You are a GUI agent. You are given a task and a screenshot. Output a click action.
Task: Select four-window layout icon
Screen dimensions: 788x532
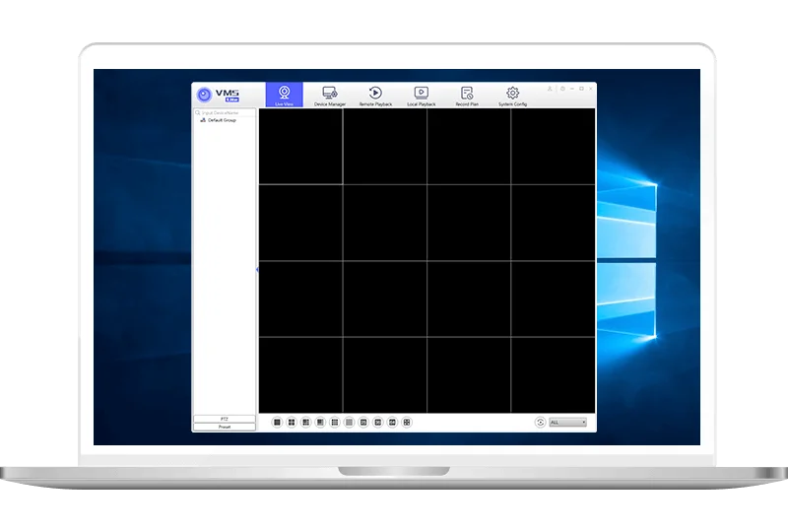pos(292,422)
